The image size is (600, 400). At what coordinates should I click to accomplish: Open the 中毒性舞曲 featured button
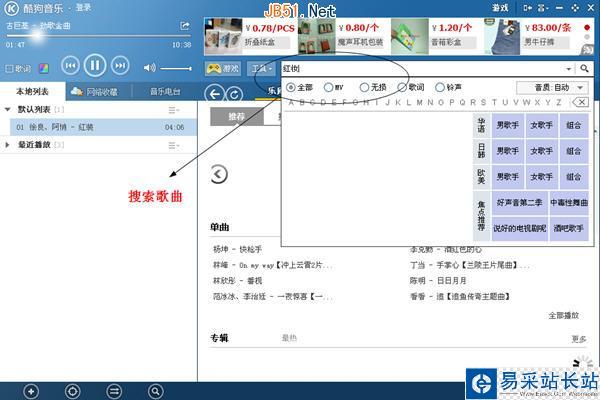[x=569, y=203]
